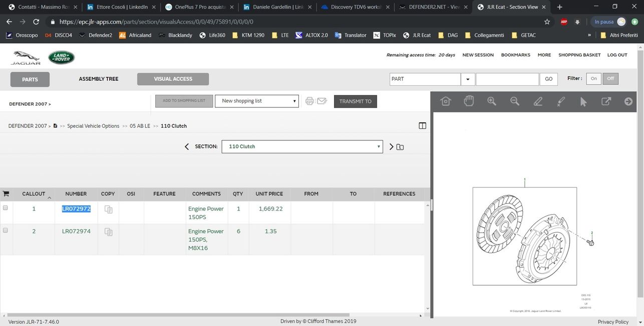Screen dimensions: 644x326
Task: Activate the pencil annotation tool
Action: pos(538,101)
